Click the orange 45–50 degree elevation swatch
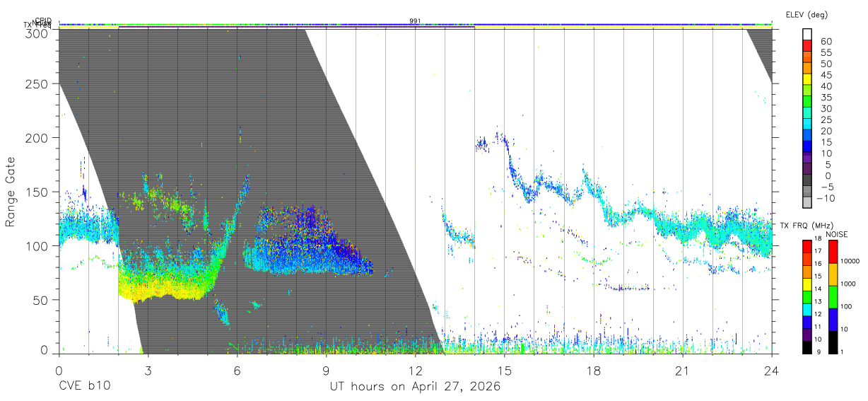Screen dimensions: 868x401 point(808,69)
